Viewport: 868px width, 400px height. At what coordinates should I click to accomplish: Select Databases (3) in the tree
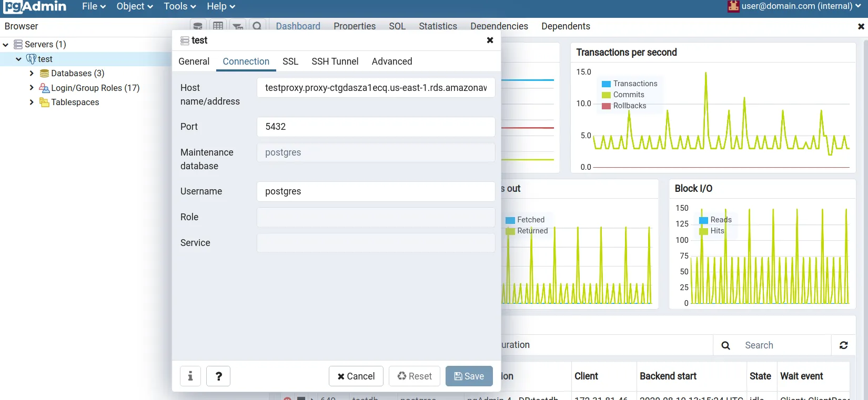coord(78,73)
